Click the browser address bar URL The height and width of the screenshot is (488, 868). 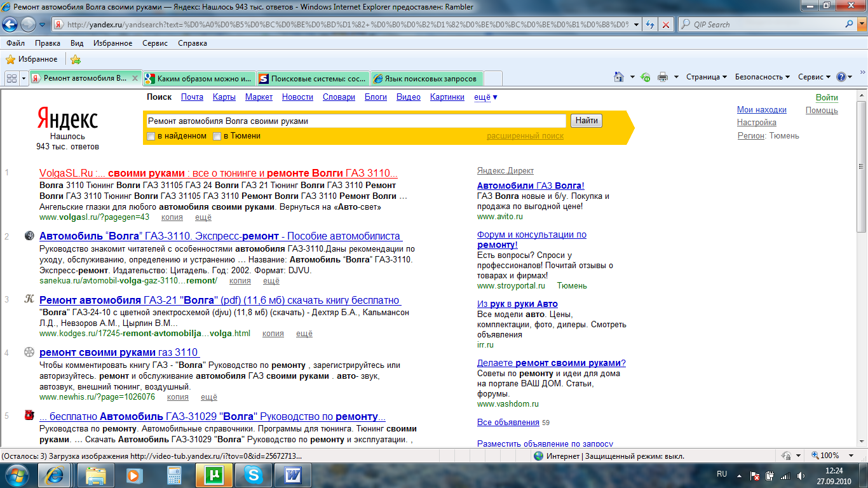pyautogui.click(x=346, y=25)
